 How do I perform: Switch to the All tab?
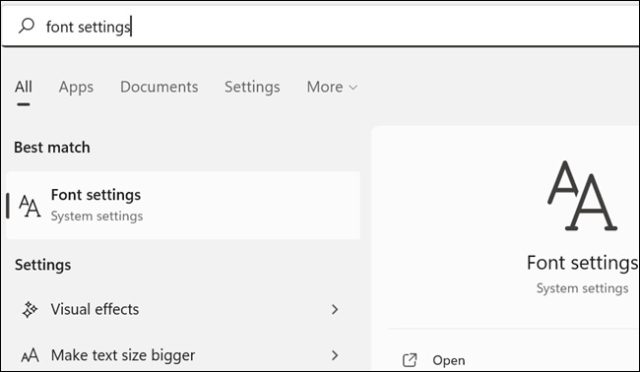(23, 87)
